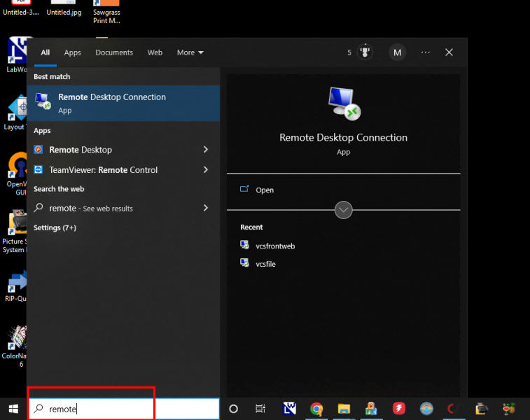This screenshot has width=530, height=420.
Task: Expand Remote Desktop app result arrow
Action: 206,150
